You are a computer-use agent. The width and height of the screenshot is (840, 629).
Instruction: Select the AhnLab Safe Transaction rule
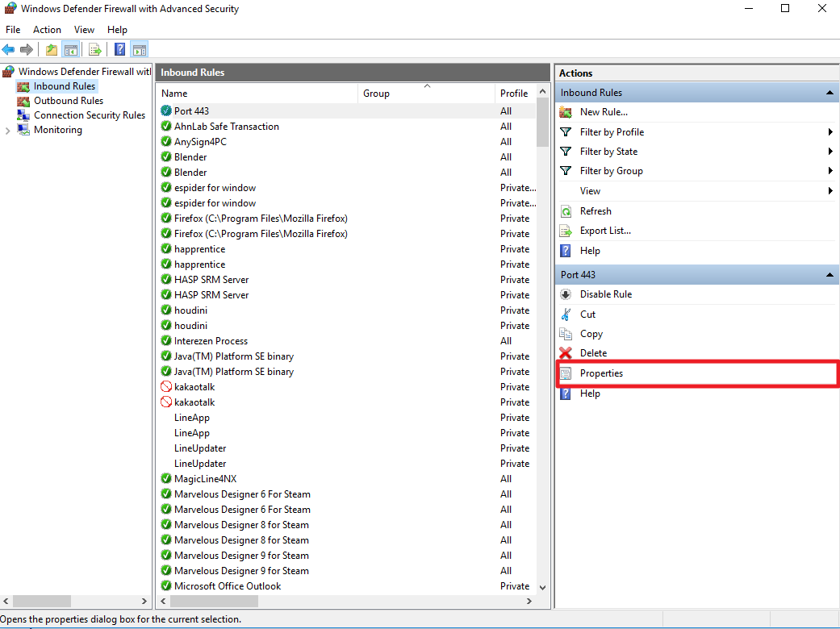click(347, 127)
